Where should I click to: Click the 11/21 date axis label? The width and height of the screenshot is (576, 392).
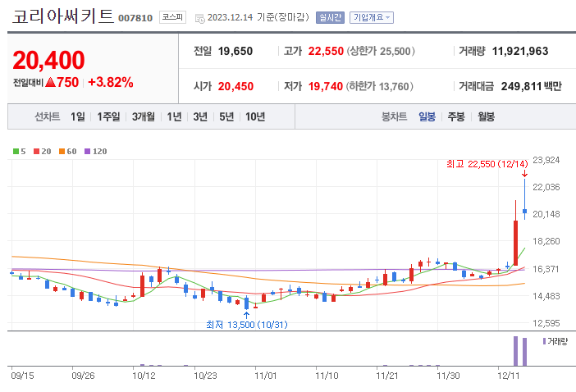pyautogui.click(x=387, y=376)
